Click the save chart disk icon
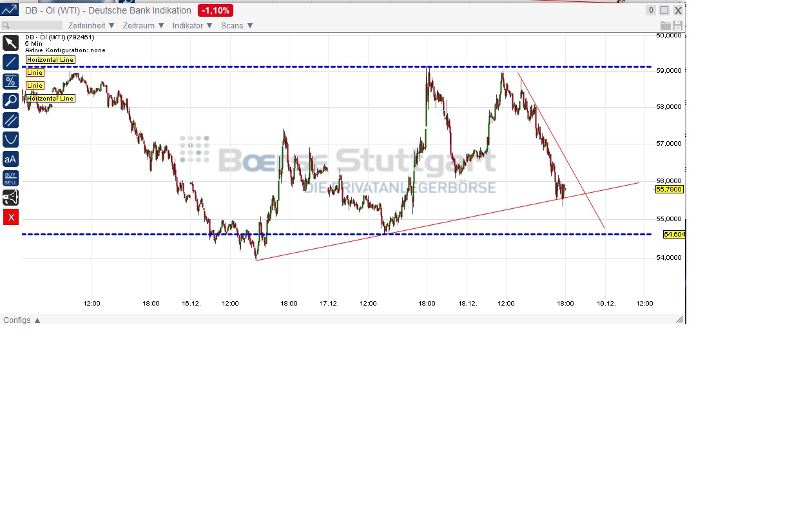 [677, 25]
